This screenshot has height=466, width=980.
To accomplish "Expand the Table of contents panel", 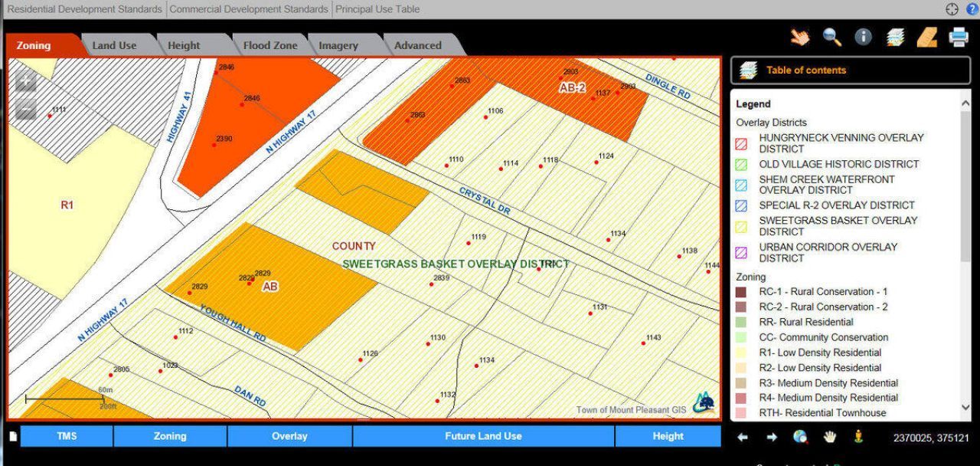I will [x=806, y=70].
